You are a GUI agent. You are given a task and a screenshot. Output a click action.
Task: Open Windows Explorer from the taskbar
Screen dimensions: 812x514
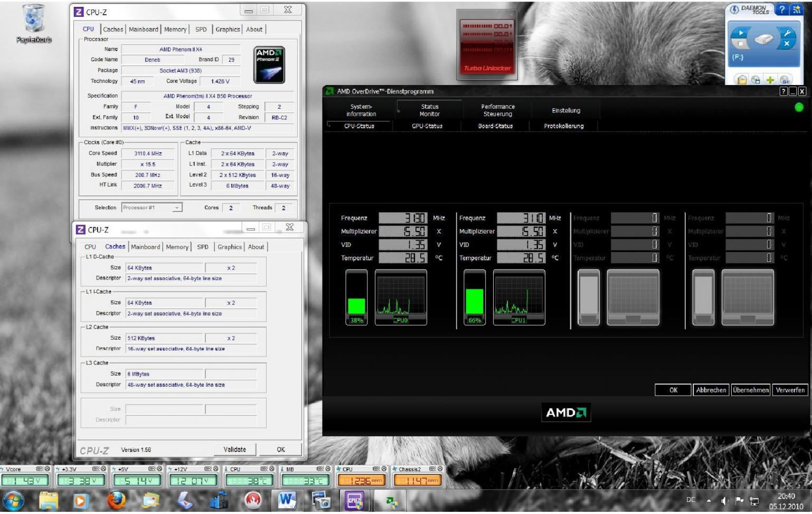click(x=49, y=501)
